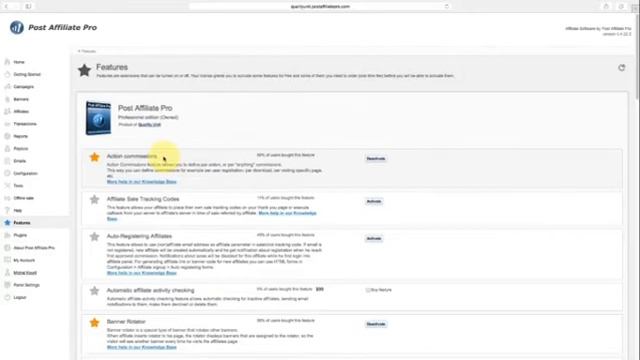Click the Post Affiliate Pro box thumbnail
The width and height of the screenshot is (640, 360).
98,118
